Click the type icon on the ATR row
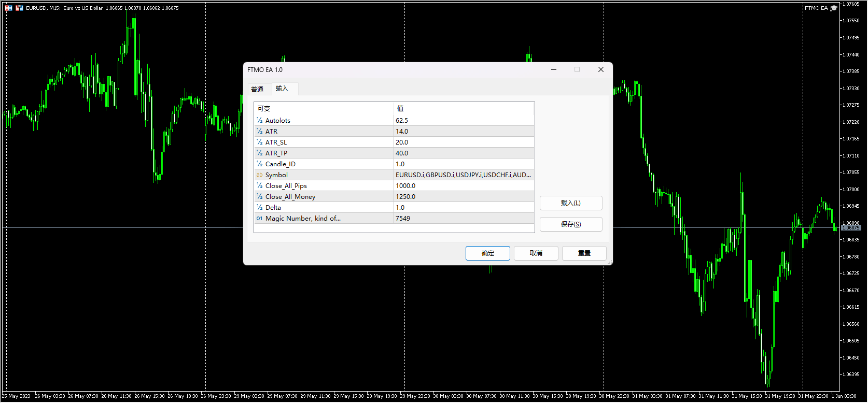868x403 pixels. (259, 131)
